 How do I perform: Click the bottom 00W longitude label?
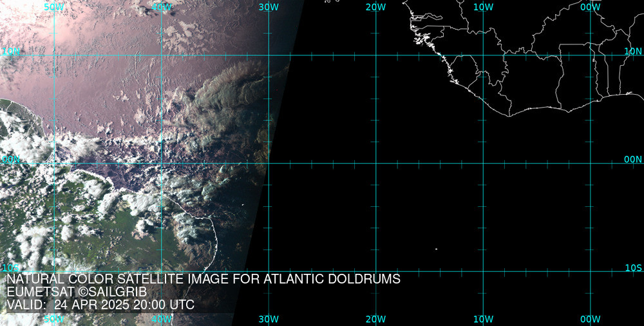pos(590,319)
